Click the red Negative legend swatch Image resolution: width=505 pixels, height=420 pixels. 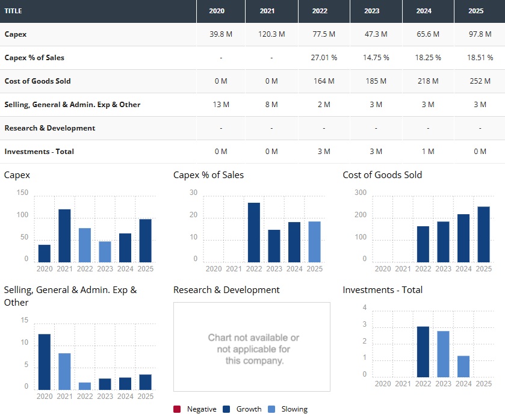tap(177, 409)
